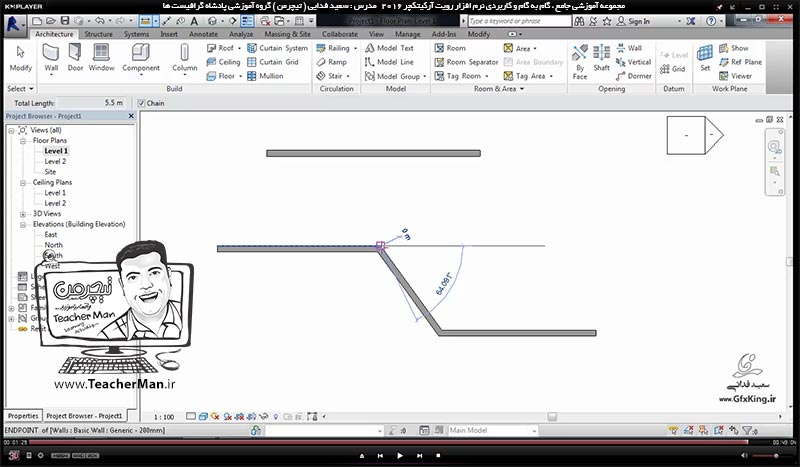Expand the 3D Views tree node

pyautogui.click(x=23, y=214)
